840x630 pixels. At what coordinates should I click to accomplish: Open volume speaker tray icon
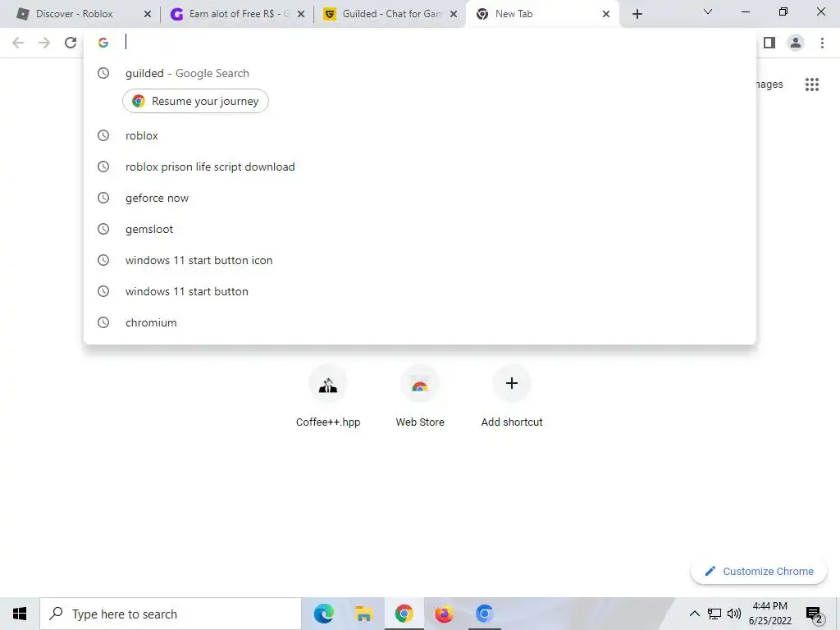(x=734, y=614)
